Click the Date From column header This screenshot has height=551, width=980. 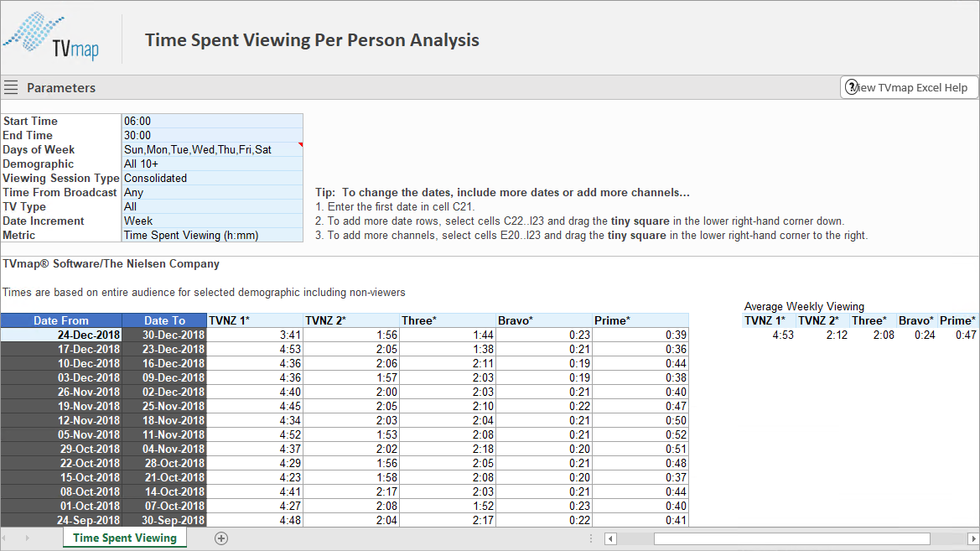61,320
